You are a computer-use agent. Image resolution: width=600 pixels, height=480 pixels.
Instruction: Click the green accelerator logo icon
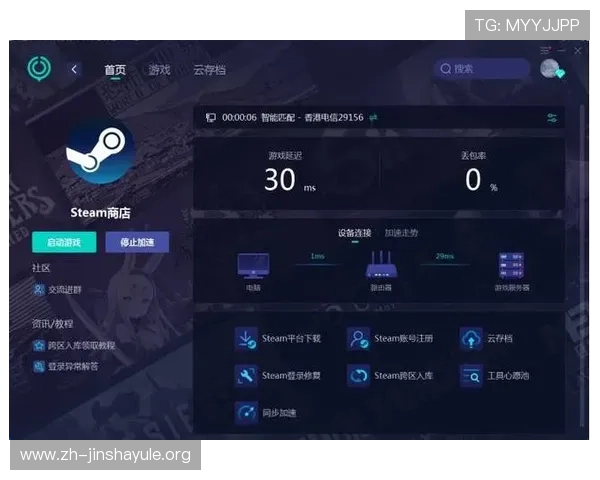39,69
